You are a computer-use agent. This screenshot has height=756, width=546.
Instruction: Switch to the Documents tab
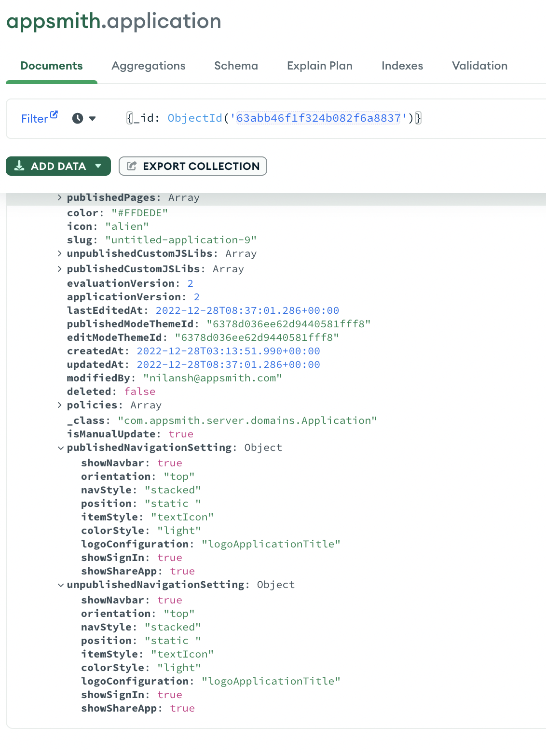tap(52, 66)
